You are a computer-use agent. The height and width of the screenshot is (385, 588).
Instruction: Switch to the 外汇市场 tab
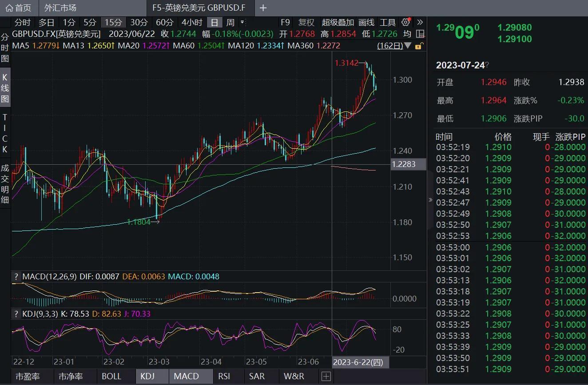(60, 8)
